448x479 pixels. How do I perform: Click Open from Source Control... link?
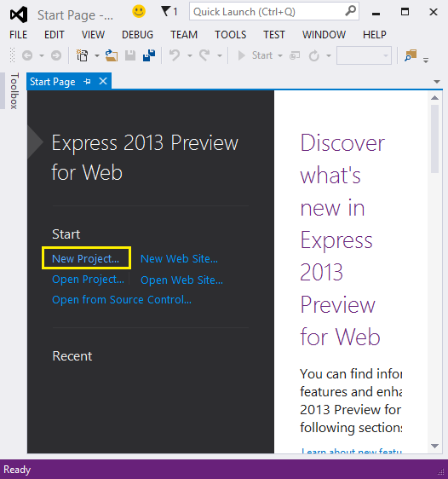click(x=122, y=300)
